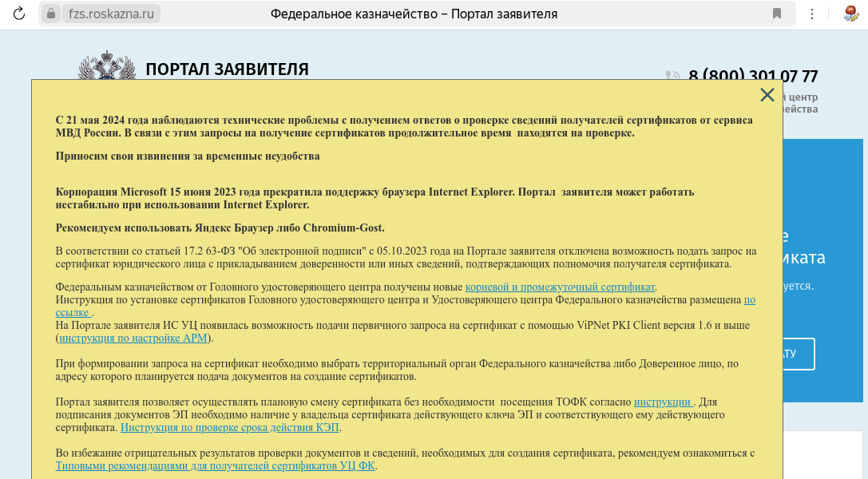The width and height of the screenshot is (868, 479).
Task: Follow the по ссылке installation instructions link
Action: click(x=750, y=300)
